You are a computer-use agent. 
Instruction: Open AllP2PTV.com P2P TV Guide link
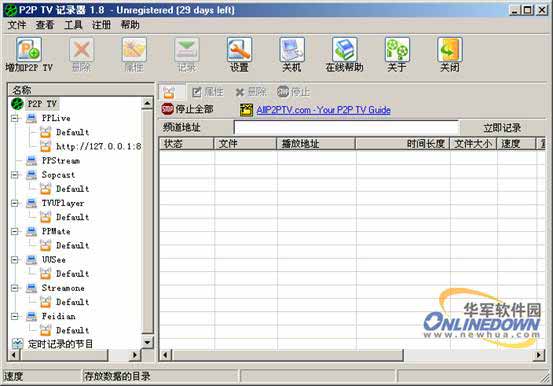323,110
